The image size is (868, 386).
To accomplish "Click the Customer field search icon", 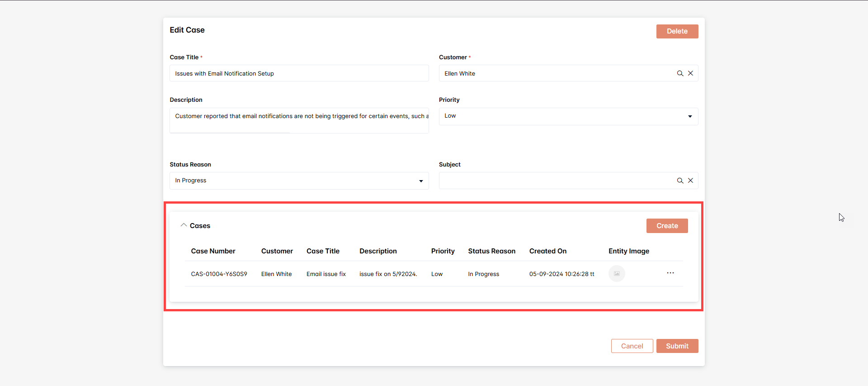I will coord(679,73).
